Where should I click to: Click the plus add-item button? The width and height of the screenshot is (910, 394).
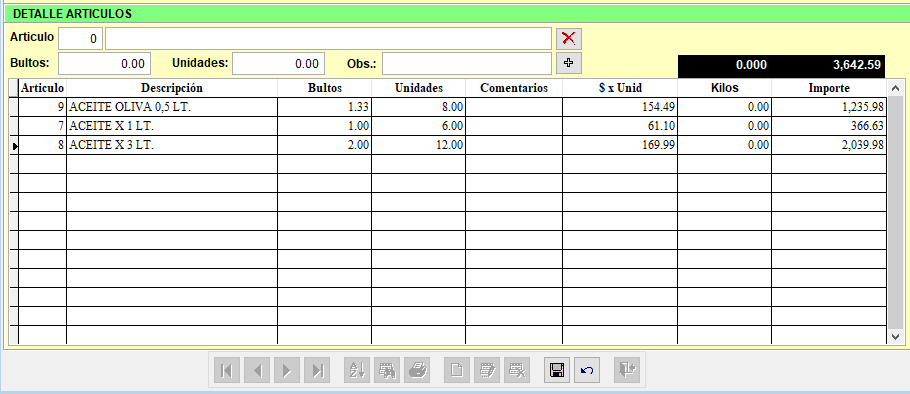coord(569,63)
